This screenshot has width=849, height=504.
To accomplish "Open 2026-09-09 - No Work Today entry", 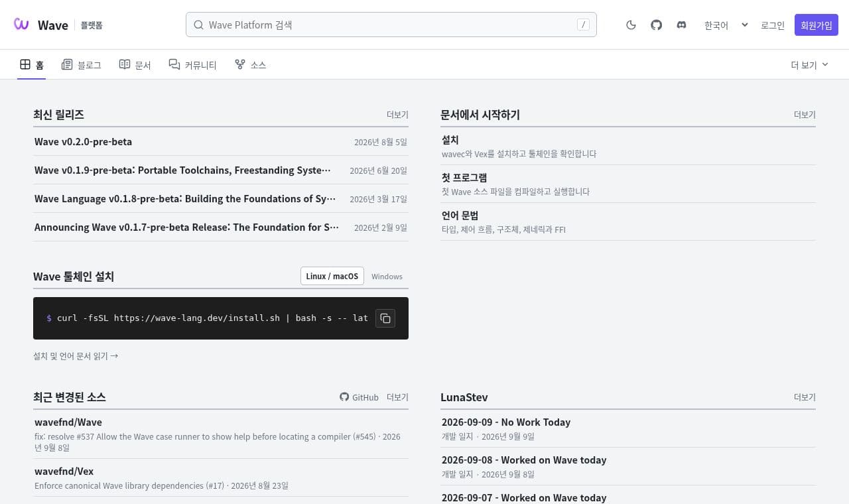I will tap(628, 428).
